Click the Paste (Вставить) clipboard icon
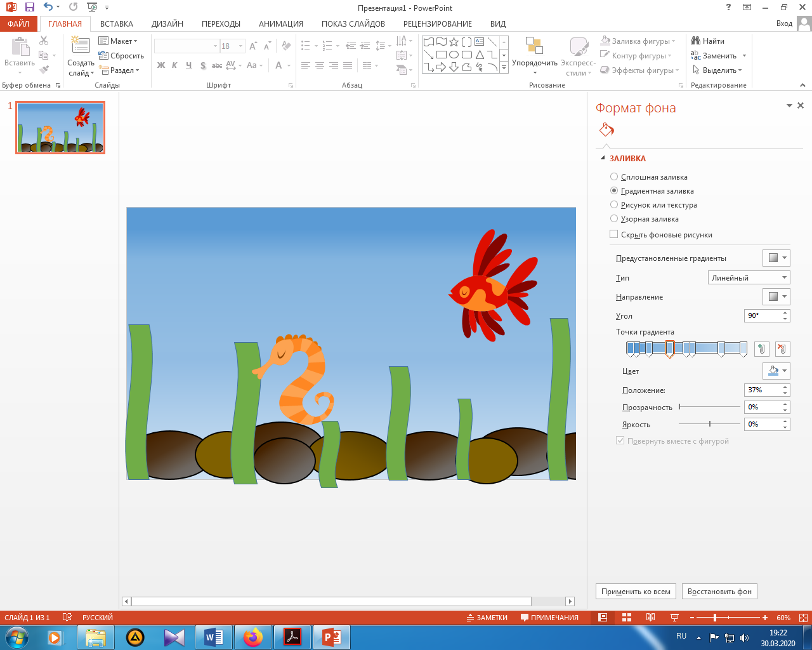 [20, 46]
